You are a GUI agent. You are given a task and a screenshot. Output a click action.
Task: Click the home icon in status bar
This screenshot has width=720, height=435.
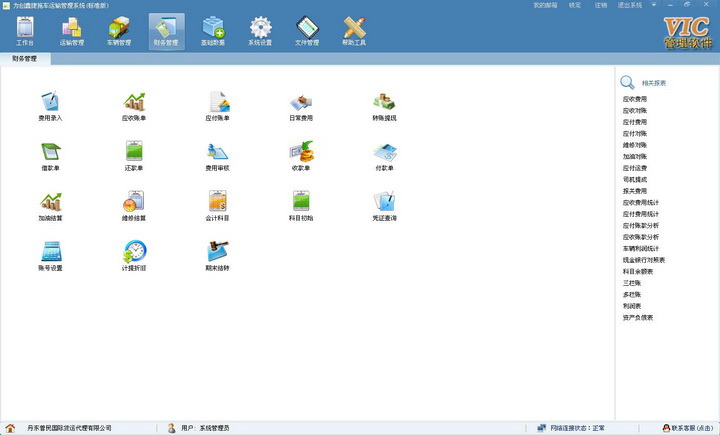point(10,428)
